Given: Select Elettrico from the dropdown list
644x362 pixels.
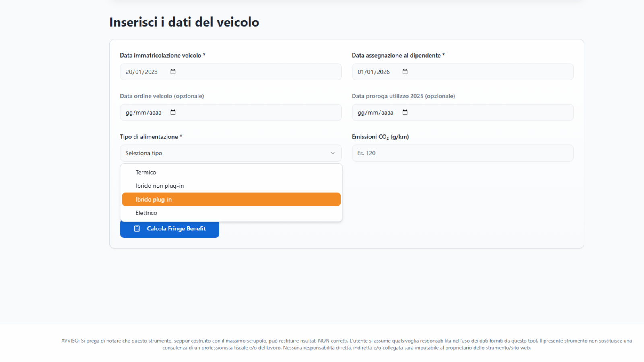Looking at the screenshot, I should pos(146,213).
